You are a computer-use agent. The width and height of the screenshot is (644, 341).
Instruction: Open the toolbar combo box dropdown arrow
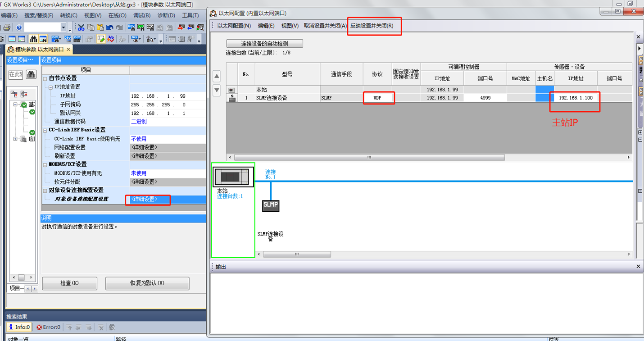point(63,27)
